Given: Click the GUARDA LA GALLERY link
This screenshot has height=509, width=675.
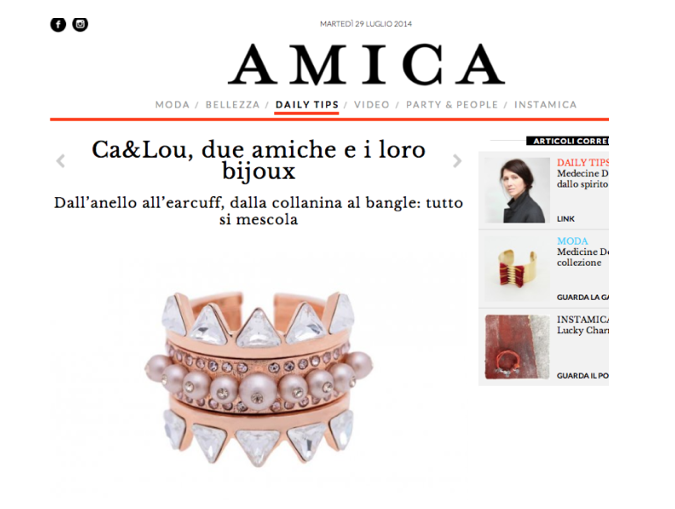Looking at the screenshot, I should tap(582, 297).
